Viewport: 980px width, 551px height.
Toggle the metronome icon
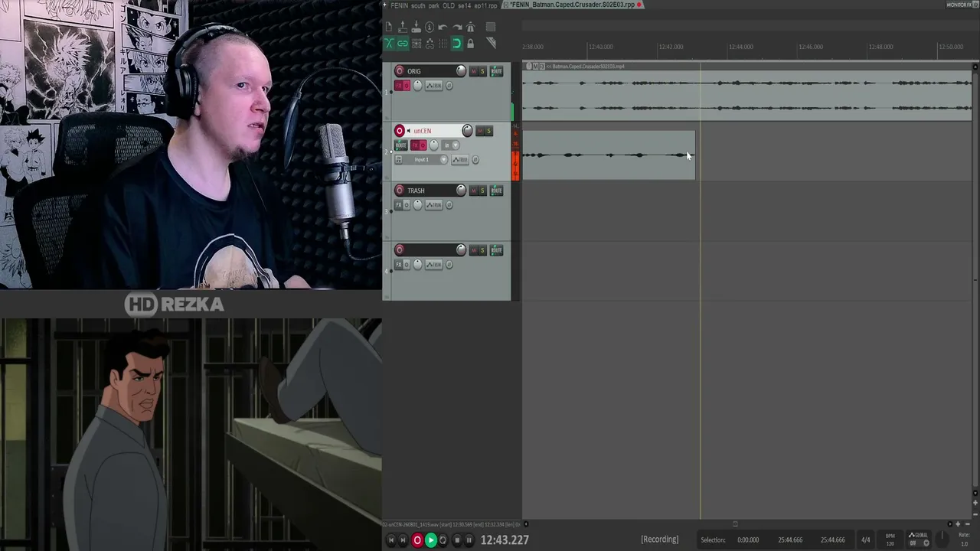click(470, 28)
